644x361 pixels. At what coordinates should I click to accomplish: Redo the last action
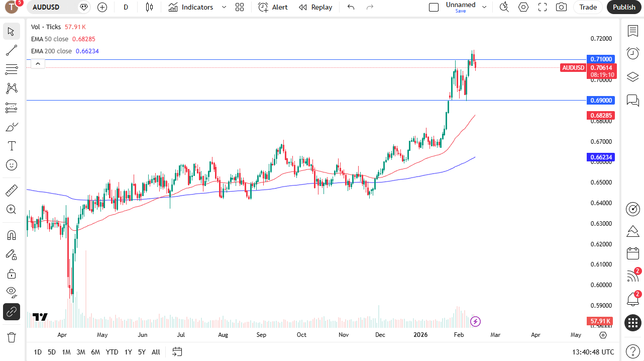[x=370, y=7]
